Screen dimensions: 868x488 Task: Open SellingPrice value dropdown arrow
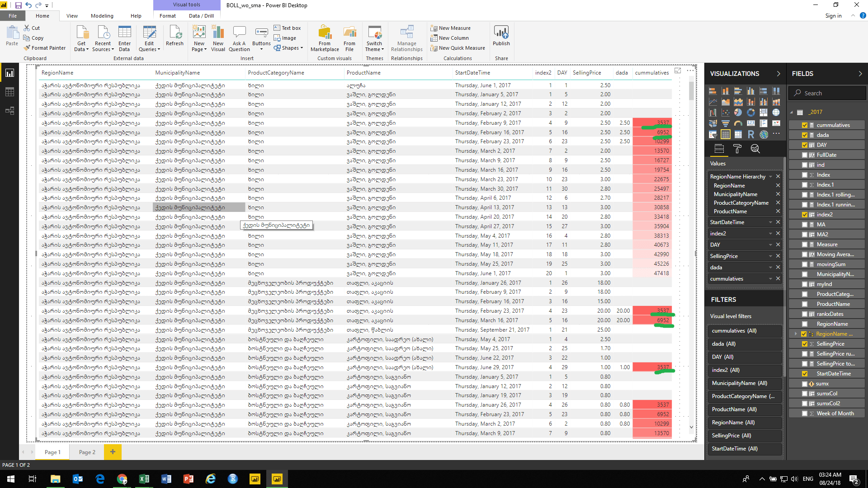771,256
